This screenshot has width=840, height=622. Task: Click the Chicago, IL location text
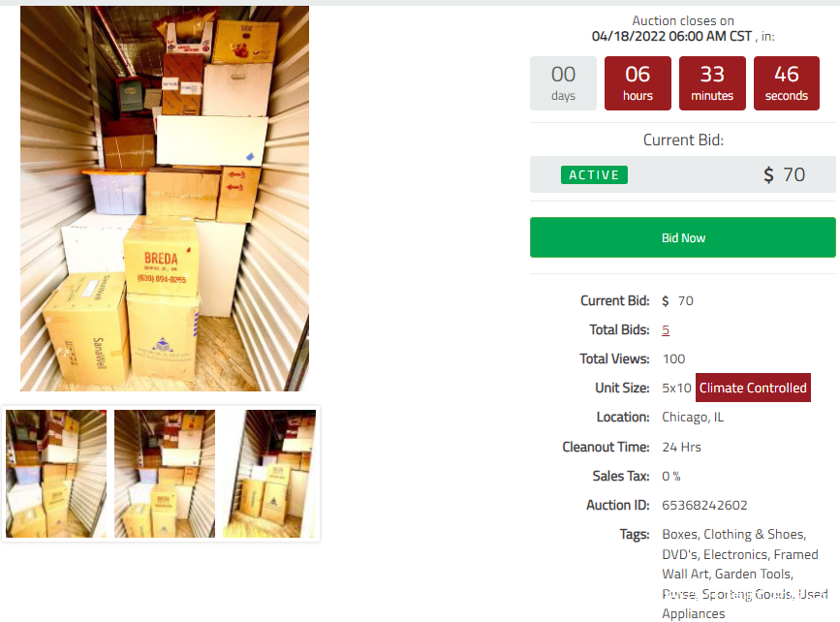[693, 417]
